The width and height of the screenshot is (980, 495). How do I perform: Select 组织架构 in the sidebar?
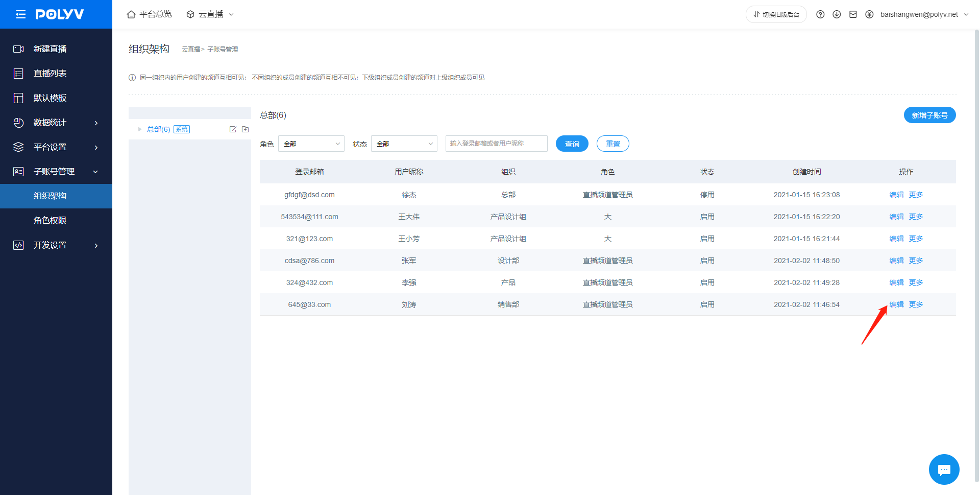click(56, 196)
